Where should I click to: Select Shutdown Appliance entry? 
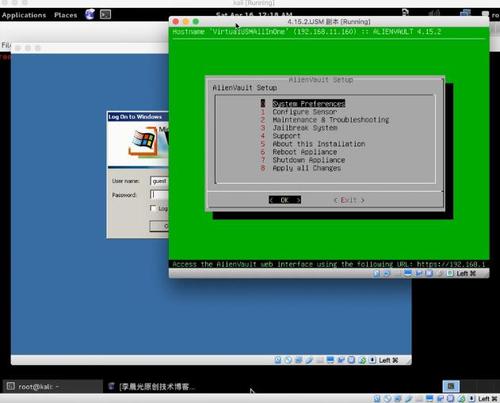tap(309, 160)
